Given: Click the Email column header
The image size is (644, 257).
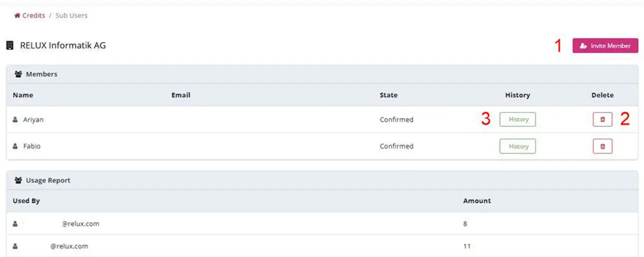Looking at the screenshot, I should [x=181, y=95].
